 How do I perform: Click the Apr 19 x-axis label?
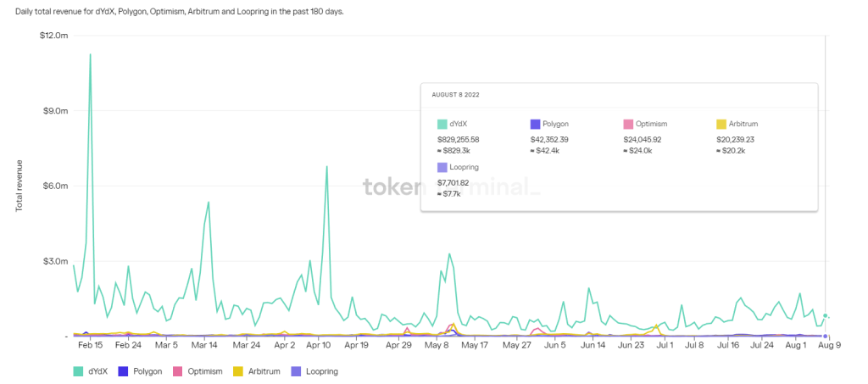tap(357, 345)
